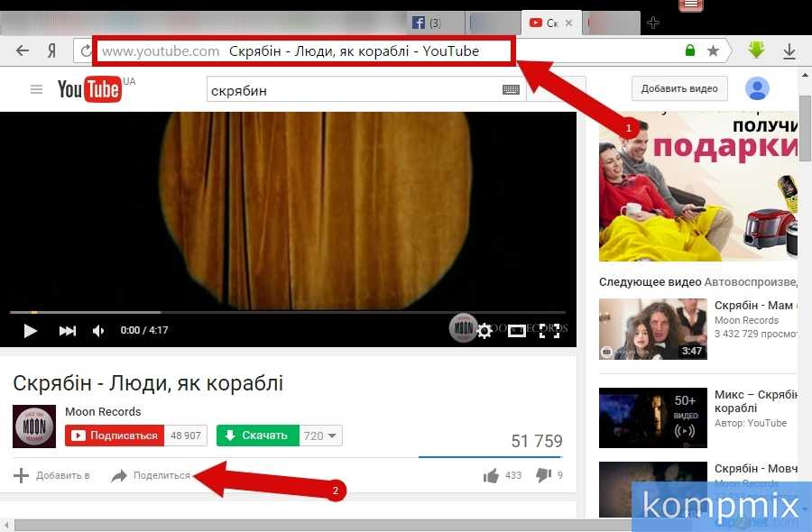The width and height of the screenshot is (812, 532).
Task: Click the Moon Records channel avatar
Action: click(34, 427)
